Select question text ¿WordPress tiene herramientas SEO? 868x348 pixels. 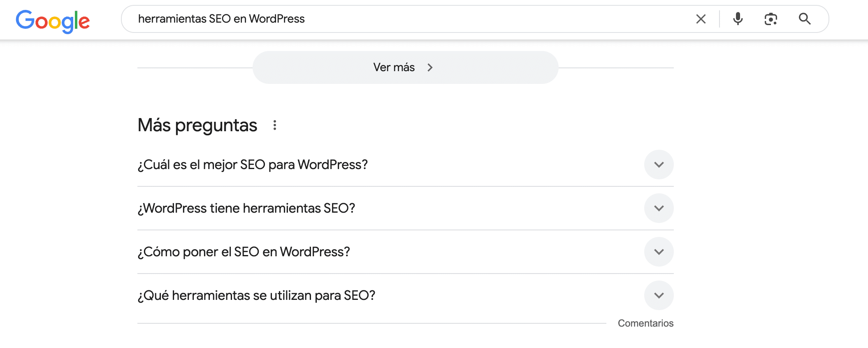coord(246,208)
